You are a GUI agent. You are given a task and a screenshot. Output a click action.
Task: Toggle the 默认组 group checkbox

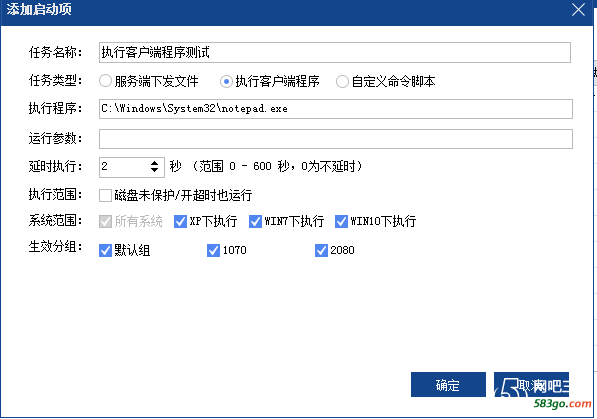click(x=105, y=250)
